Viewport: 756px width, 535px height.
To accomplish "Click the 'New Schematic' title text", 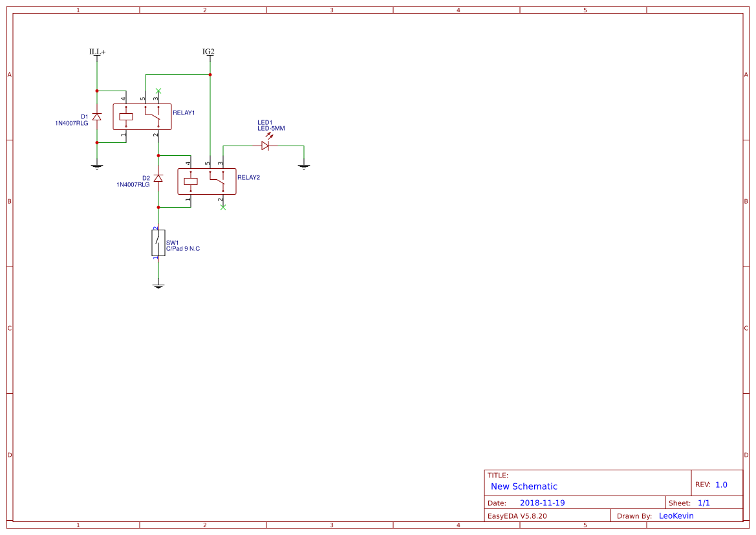I will pyautogui.click(x=524, y=486).
